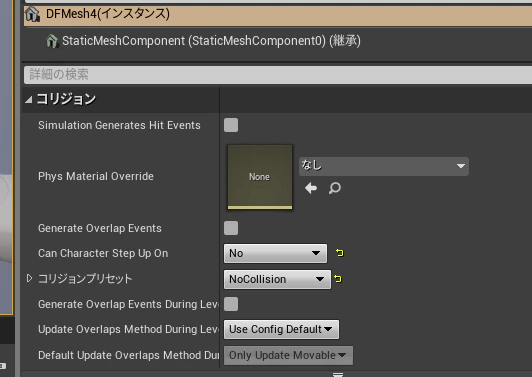Click the Phys Material Override label
532x377 pixels.
coord(96,176)
